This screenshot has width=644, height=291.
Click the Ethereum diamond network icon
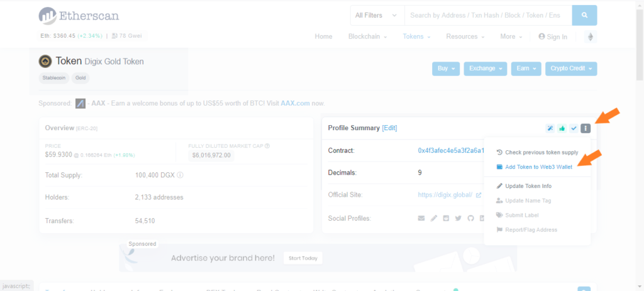pos(591,37)
